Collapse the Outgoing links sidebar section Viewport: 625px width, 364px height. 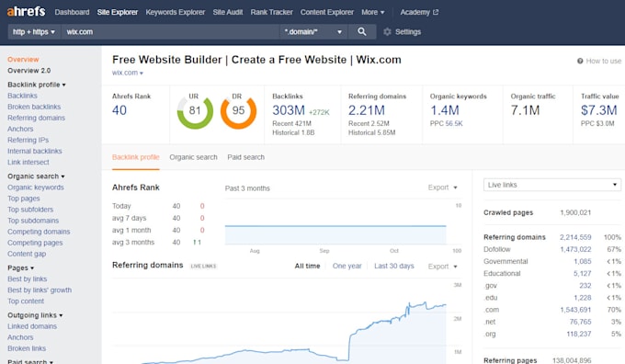click(x=35, y=315)
